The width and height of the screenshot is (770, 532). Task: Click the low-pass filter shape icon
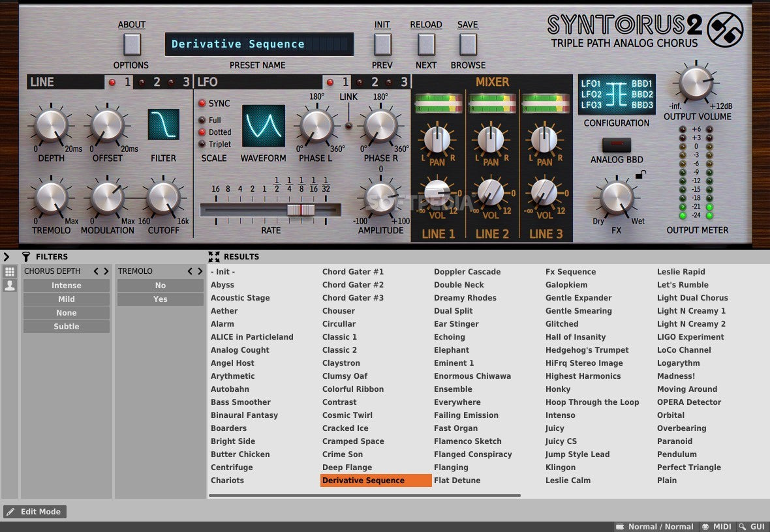tap(163, 125)
